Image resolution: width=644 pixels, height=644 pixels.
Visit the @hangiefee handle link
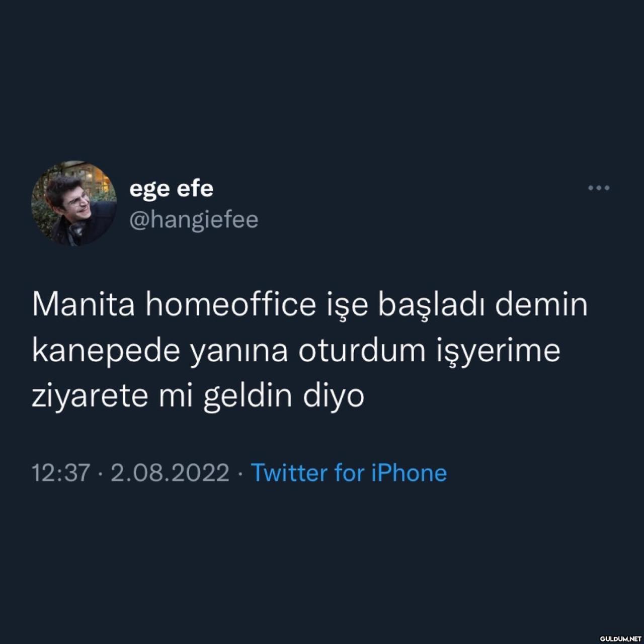click(x=194, y=220)
